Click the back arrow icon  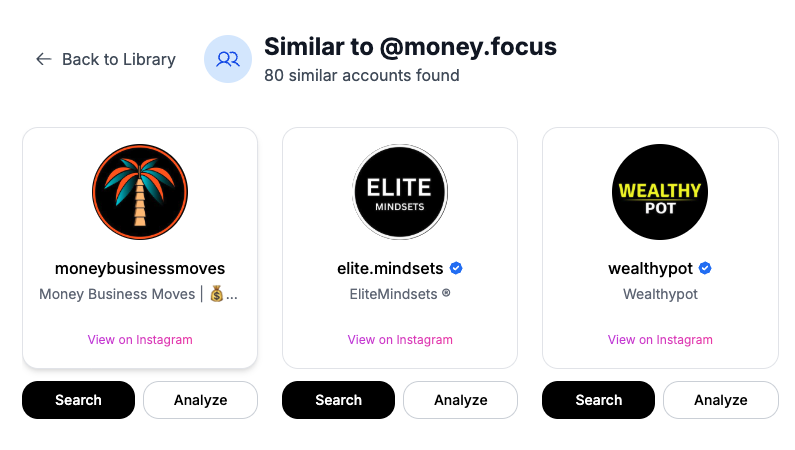43,59
